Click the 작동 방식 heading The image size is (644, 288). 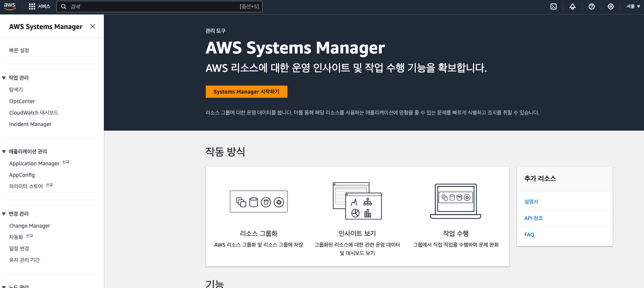coord(225,152)
